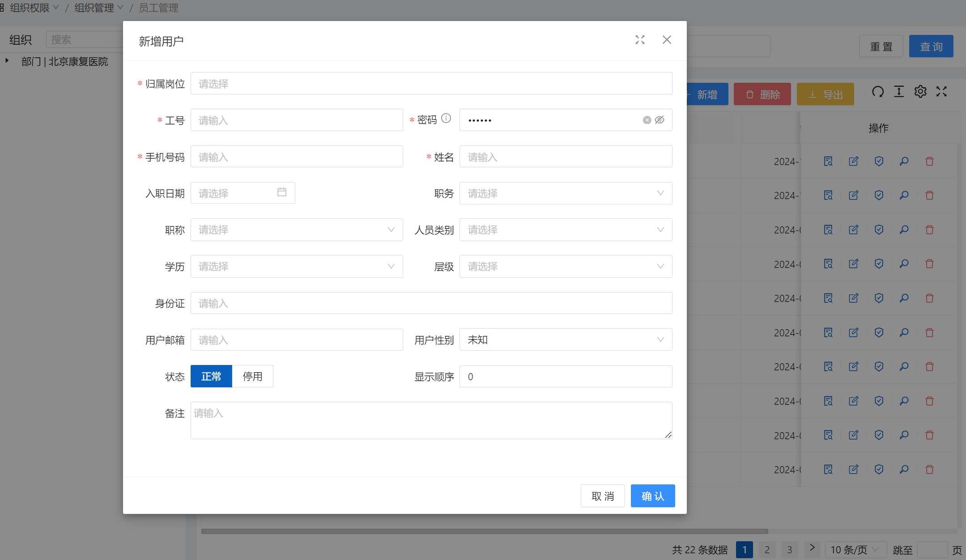Click the table refresh icon

878,92
